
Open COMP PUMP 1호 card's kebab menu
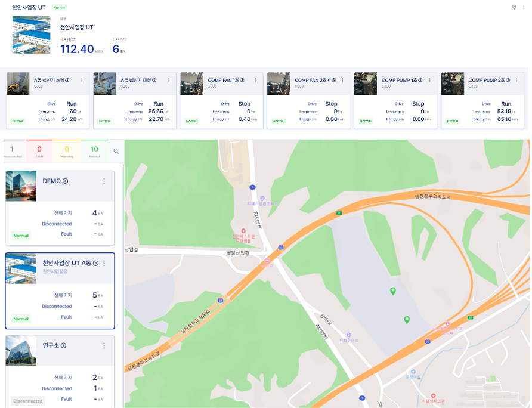pos(429,80)
